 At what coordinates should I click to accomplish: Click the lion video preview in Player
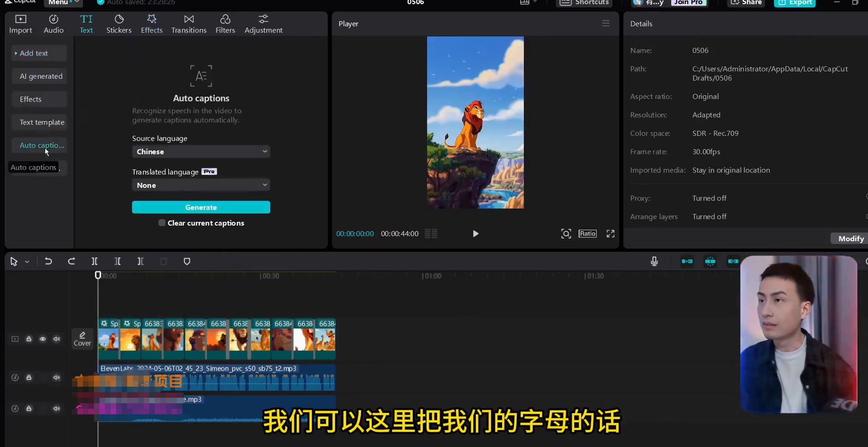[475, 122]
